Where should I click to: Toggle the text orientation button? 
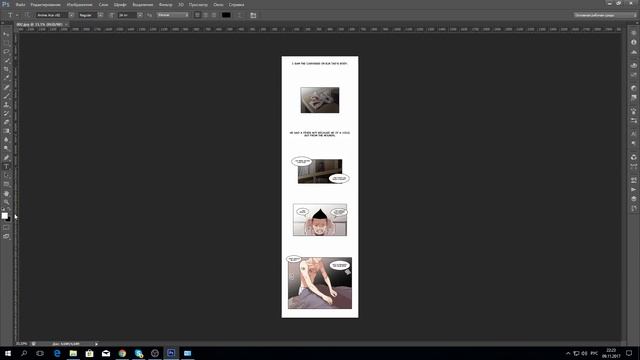tap(27, 15)
